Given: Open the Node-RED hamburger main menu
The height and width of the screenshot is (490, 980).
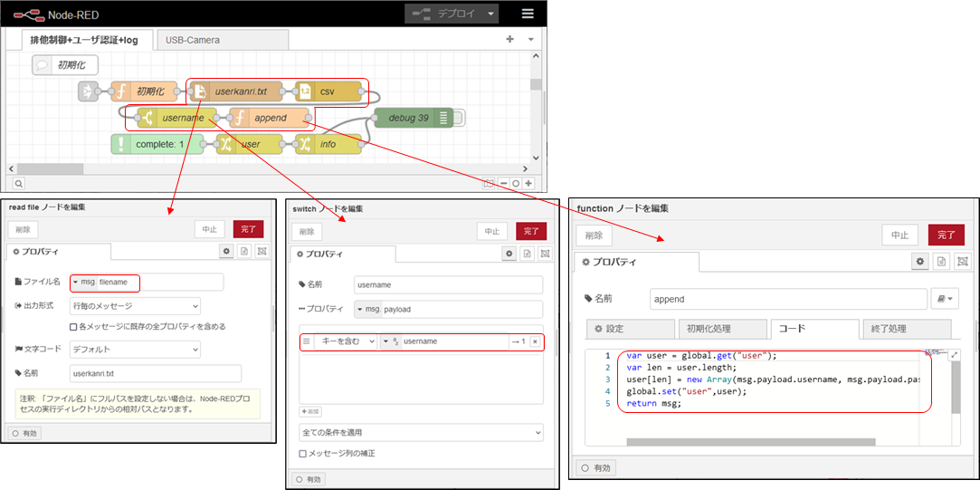Looking at the screenshot, I should (x=528, y=14).
